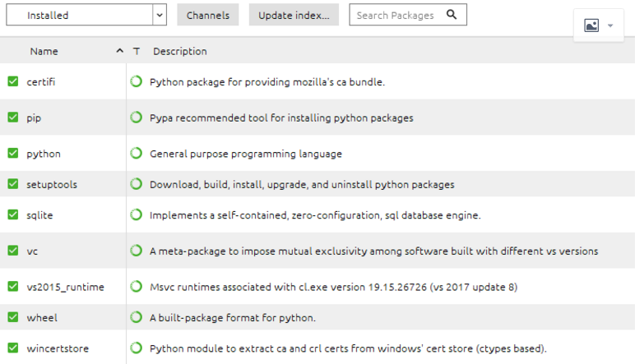Click the image picture icon button
Viewport: 644px width, 364px height.
(591, 25)
